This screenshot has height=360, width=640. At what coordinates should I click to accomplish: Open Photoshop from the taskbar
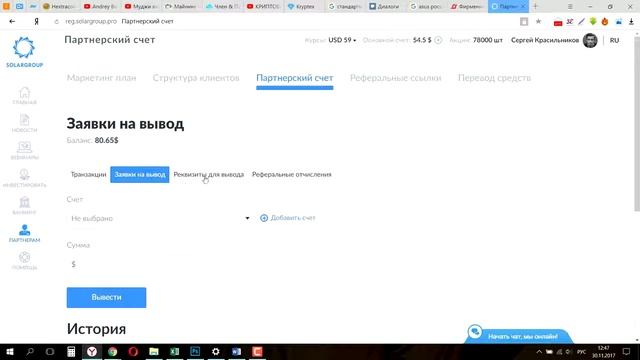(x=195, y=351)
